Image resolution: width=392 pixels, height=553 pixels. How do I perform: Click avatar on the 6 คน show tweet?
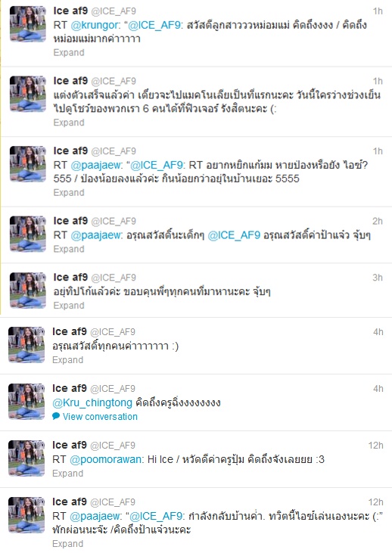(28, 94)
